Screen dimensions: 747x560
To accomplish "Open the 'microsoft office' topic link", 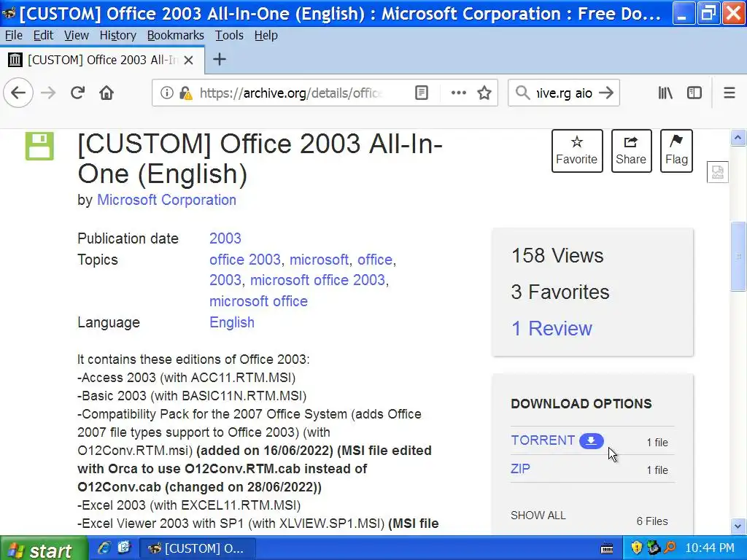I will pos(259,301).
